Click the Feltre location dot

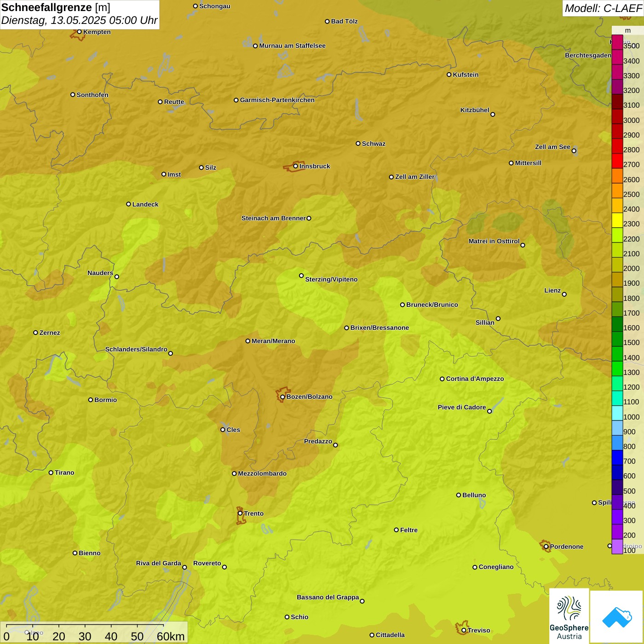pos(396,530)
